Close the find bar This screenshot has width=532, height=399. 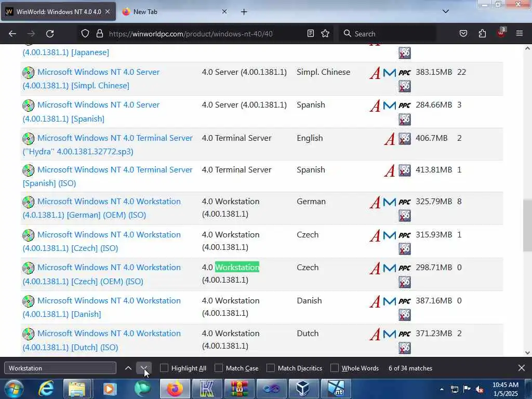point(522,368)
